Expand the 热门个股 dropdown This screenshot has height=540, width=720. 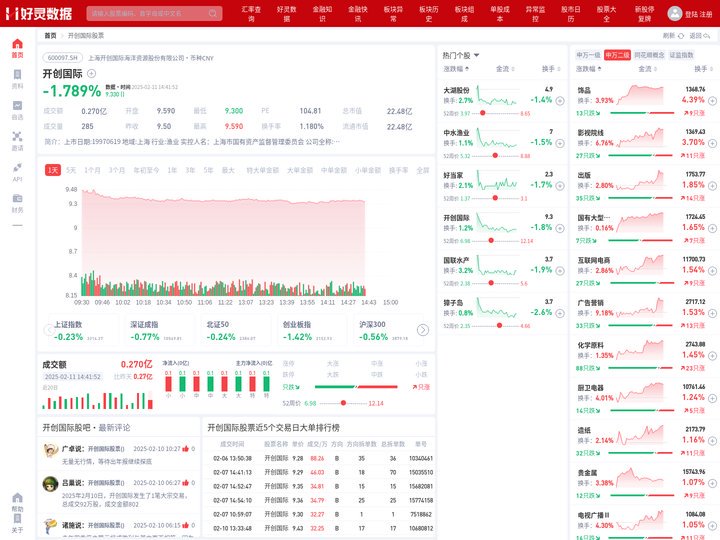coord(476,55)
